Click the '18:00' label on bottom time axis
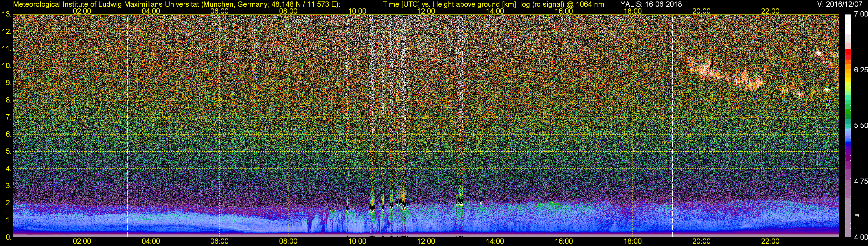The width and height of the screenshot is (868, 246). click(632, 241)
